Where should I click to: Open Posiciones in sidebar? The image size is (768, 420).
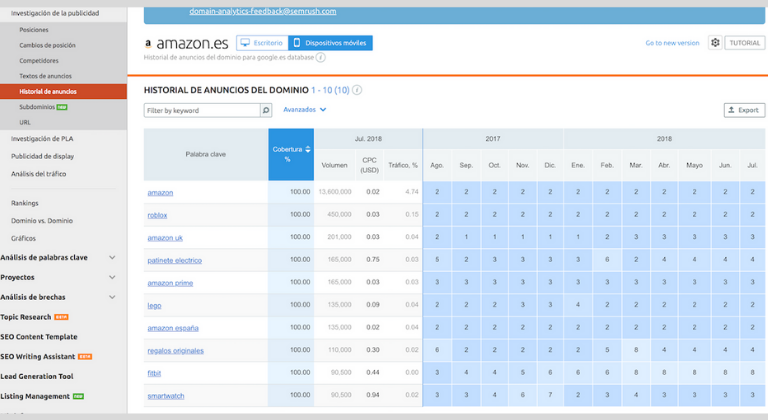(x=34, y=30)
